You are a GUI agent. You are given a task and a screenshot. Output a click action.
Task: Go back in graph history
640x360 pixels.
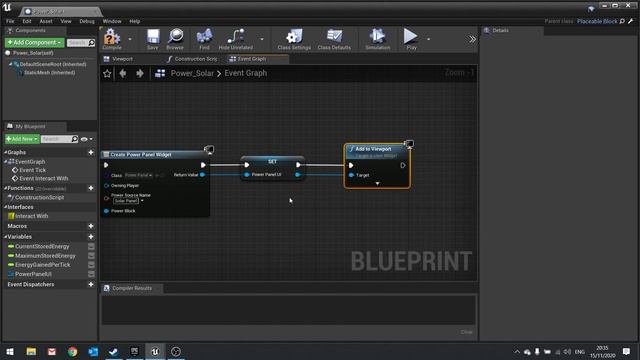click(122, 73)
